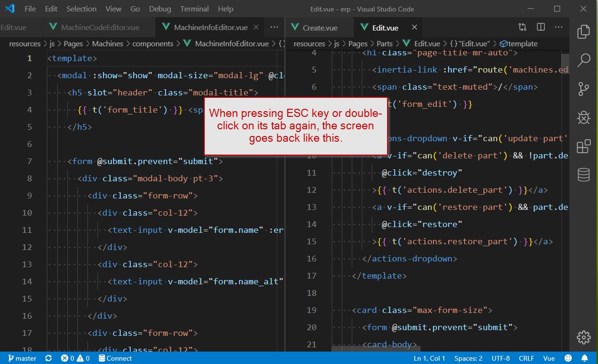598x364 pixels.
Task: Split the editor using the split icon
Action: (540, 27)
